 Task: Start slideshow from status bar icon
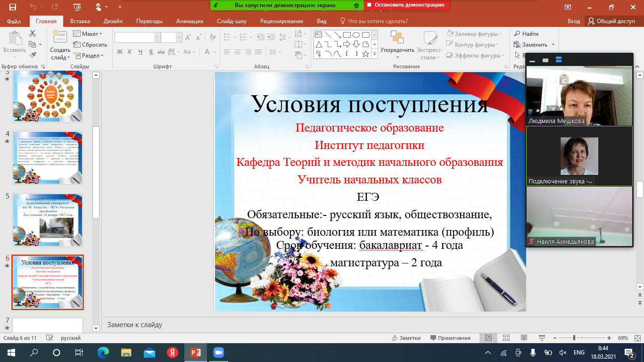pyautogui.click(x=541, y=338)
